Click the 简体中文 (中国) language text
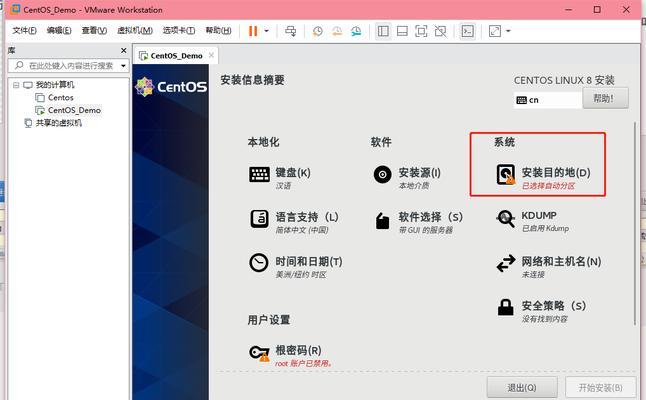This screenshot has width=646, height=400. click(x=302, y=230)
